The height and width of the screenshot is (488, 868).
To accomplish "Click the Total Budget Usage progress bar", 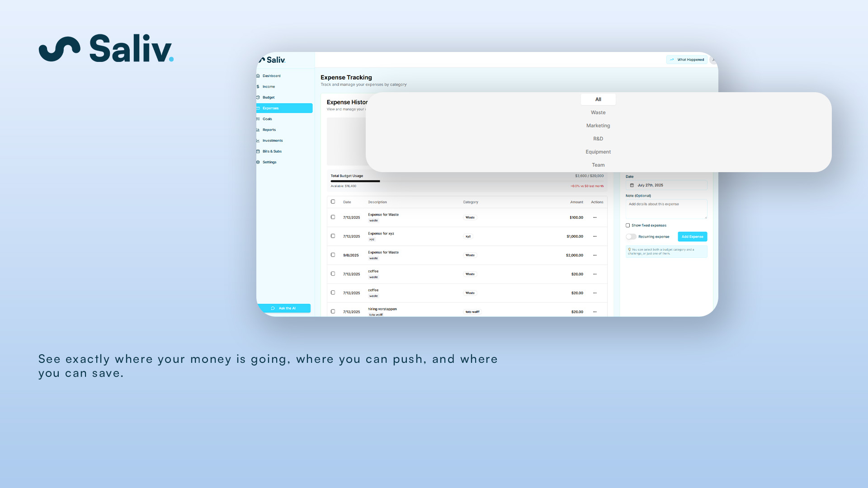I will point(467,181).
